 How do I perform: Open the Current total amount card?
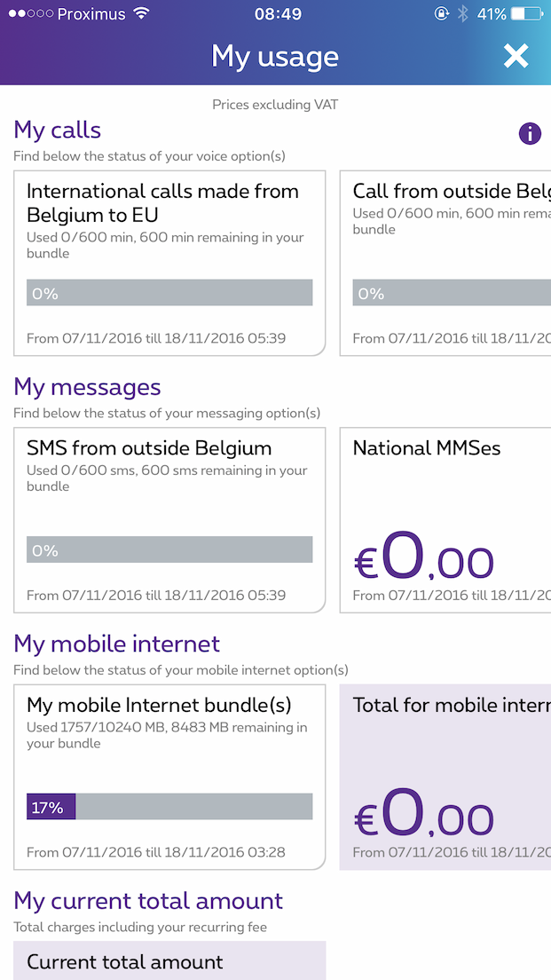[x=169, y=961]
